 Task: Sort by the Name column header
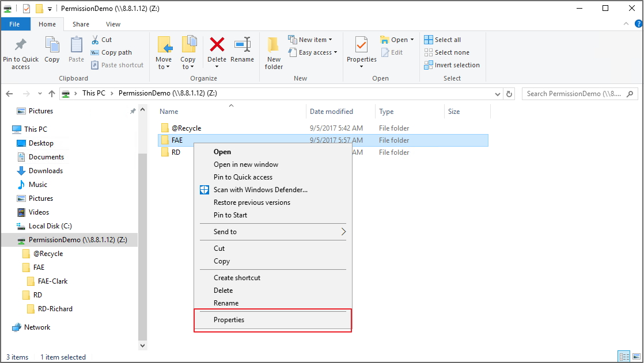[x=169, y=112]
